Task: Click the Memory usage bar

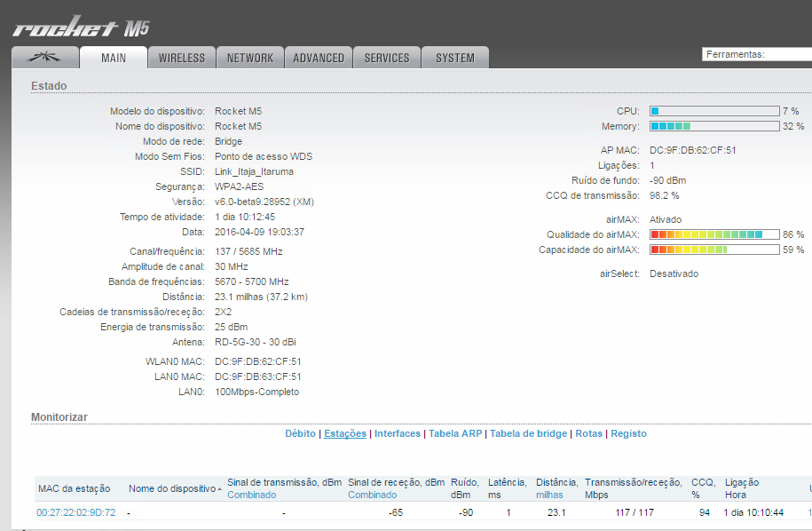Action: pyautogui.click(x=714, y=126)
